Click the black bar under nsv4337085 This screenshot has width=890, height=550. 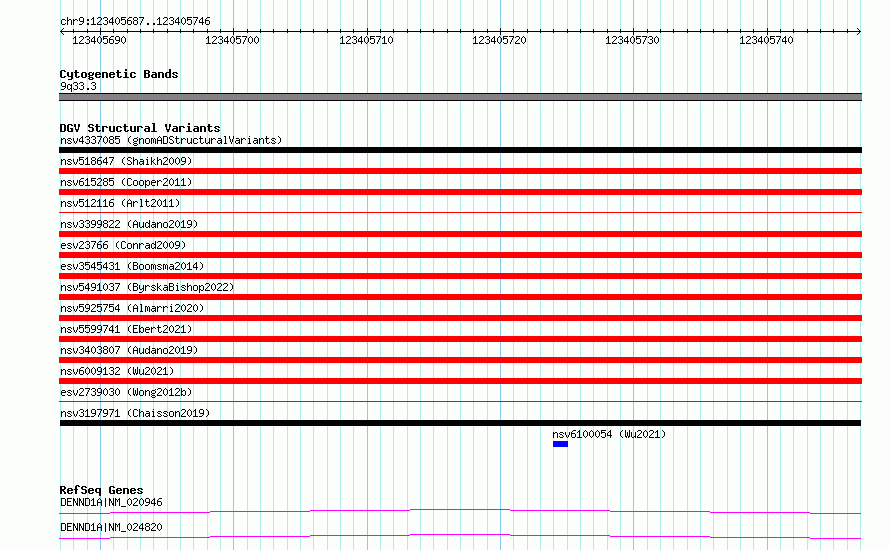click(x=460, y=150)
